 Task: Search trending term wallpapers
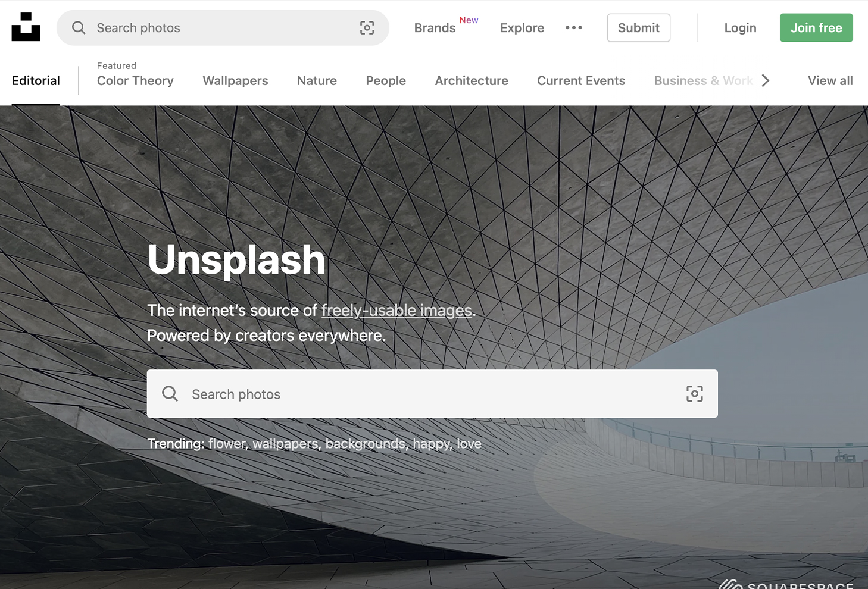[286, 444]
